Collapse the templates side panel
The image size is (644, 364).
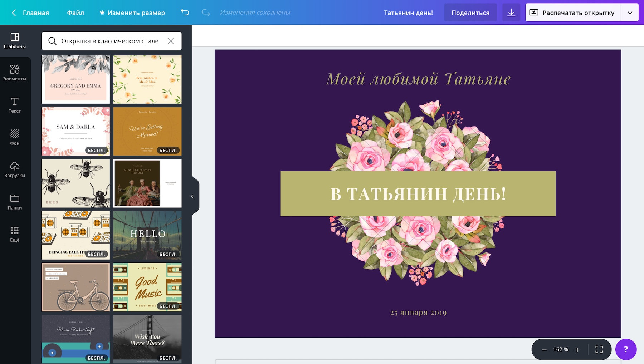pos(192,196)
